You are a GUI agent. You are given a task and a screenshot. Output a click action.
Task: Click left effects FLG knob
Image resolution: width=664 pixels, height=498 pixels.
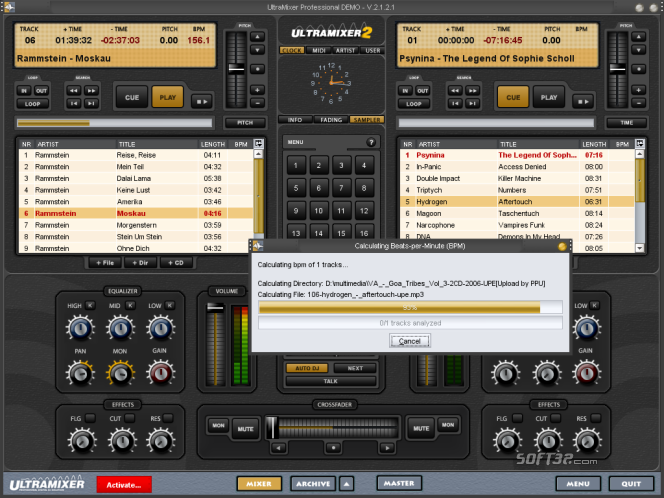pyautogui.click(x=82, y=440)
